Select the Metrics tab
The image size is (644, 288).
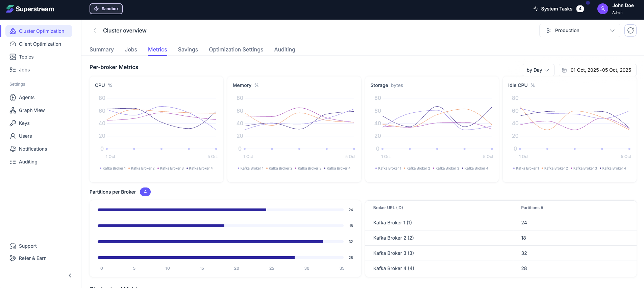click(157, 49)
